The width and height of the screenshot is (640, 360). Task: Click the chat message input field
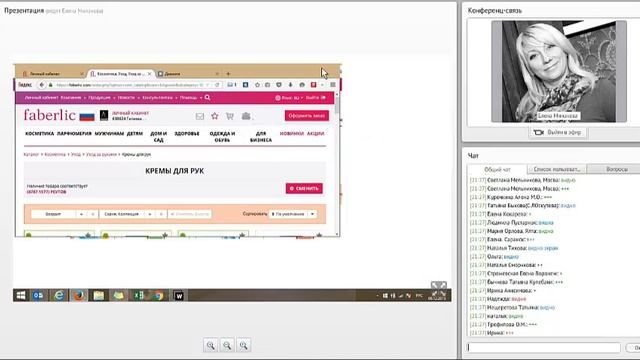pos(544,347)
